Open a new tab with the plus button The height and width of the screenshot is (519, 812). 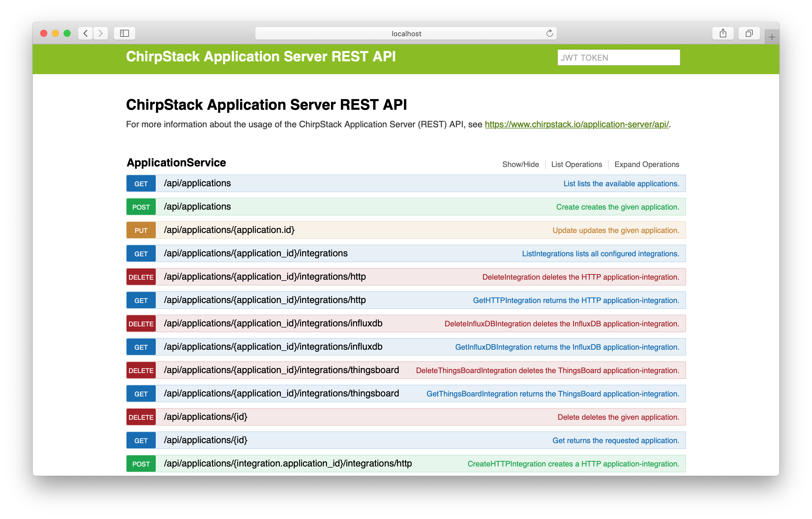pos(771,37)
